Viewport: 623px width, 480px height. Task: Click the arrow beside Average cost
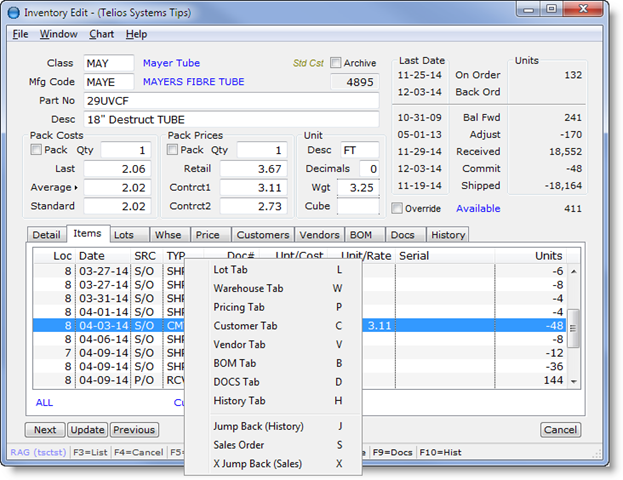pyautogui.click(x=76, y=187)
